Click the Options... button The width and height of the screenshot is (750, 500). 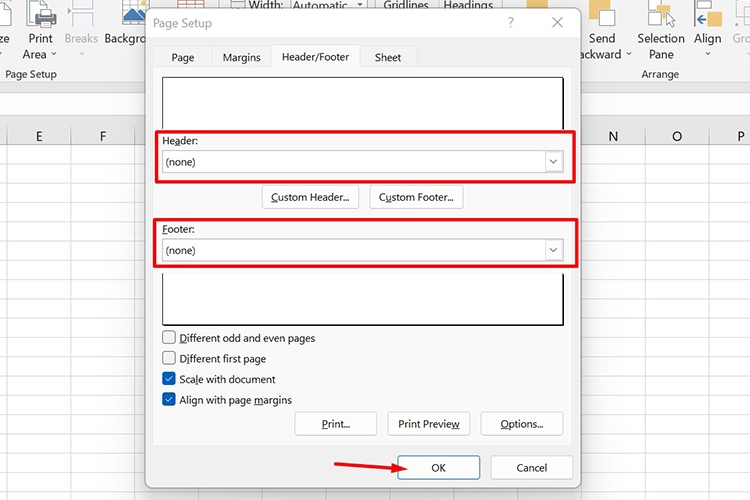point(521,424)
